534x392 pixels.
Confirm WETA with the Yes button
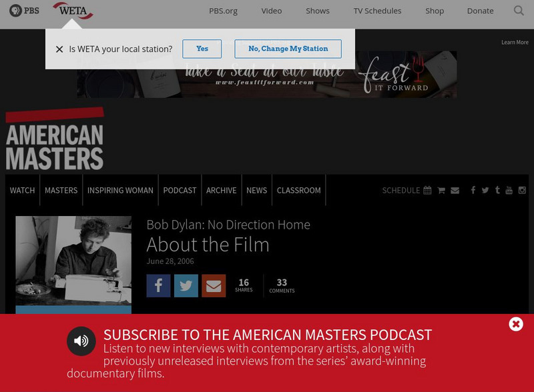click(x=202, y=49)
